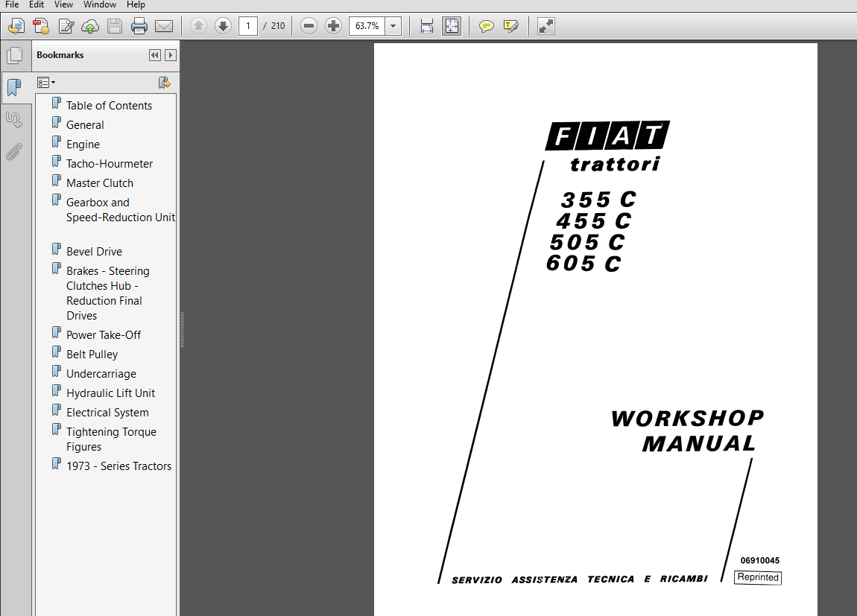Screen dimensions: 857x616
Task: Go to the Master Clutch bookmark
Action: 99,183
